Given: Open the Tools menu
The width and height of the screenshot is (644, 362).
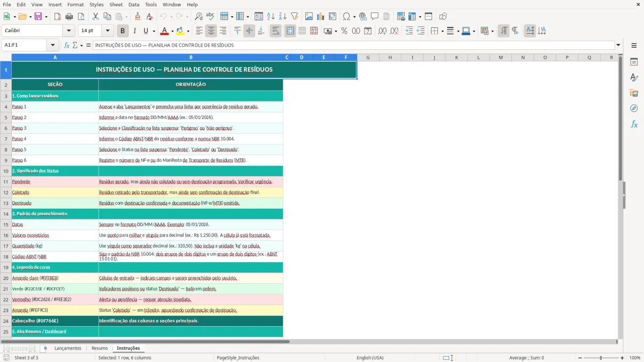Looking at the screenshot, I should point(151,4).
